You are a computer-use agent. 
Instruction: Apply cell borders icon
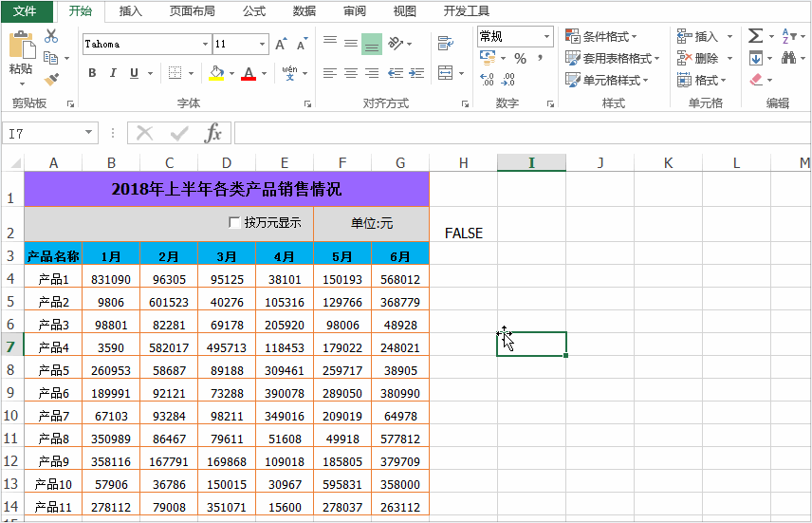tap(175, 73)
